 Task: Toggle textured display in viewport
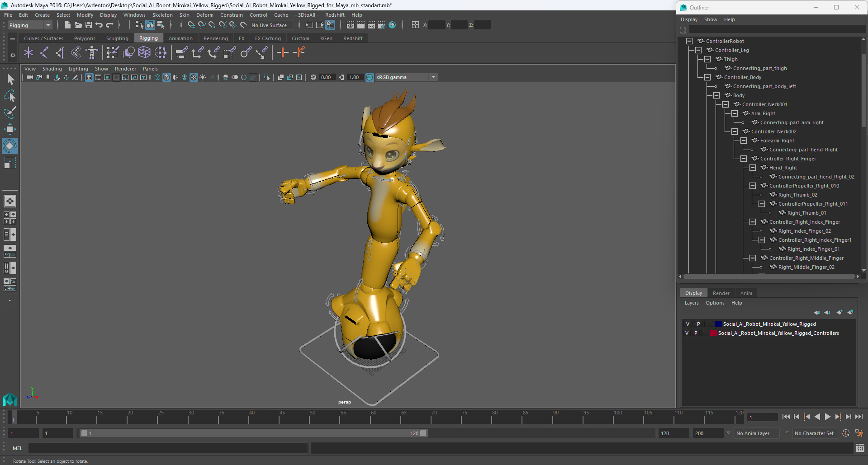(x=194, y=77)
